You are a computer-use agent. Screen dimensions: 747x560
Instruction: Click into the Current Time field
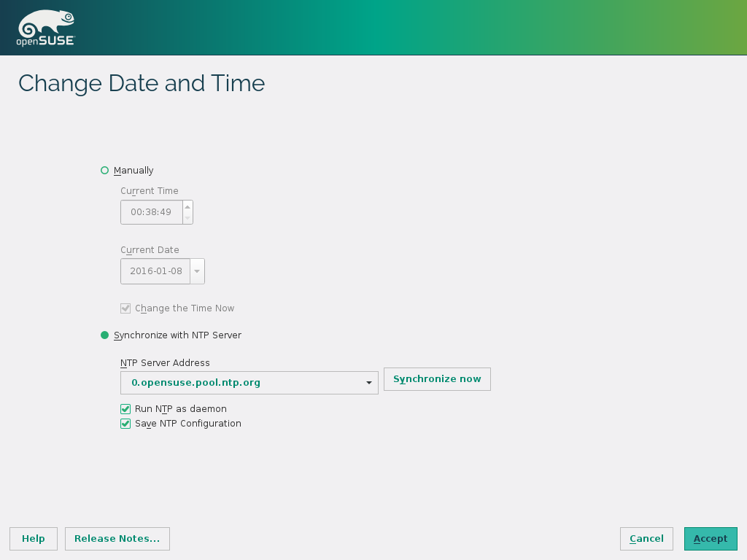pos(151,212)
